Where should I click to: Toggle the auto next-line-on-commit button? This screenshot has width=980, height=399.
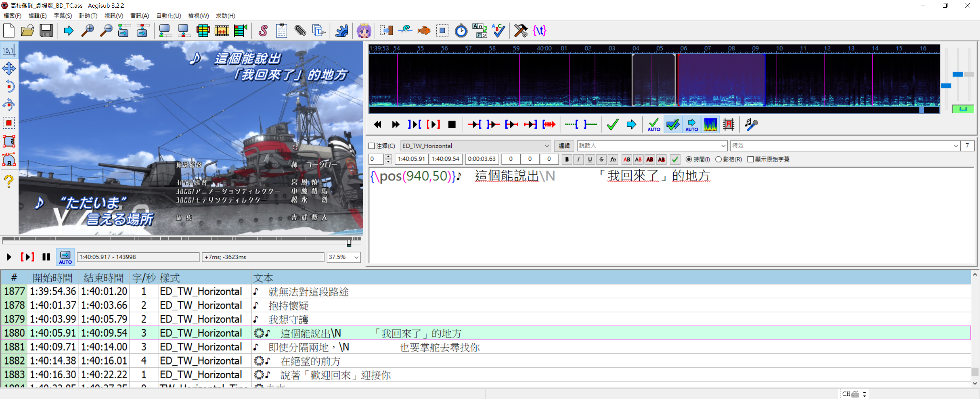(673, 124)
